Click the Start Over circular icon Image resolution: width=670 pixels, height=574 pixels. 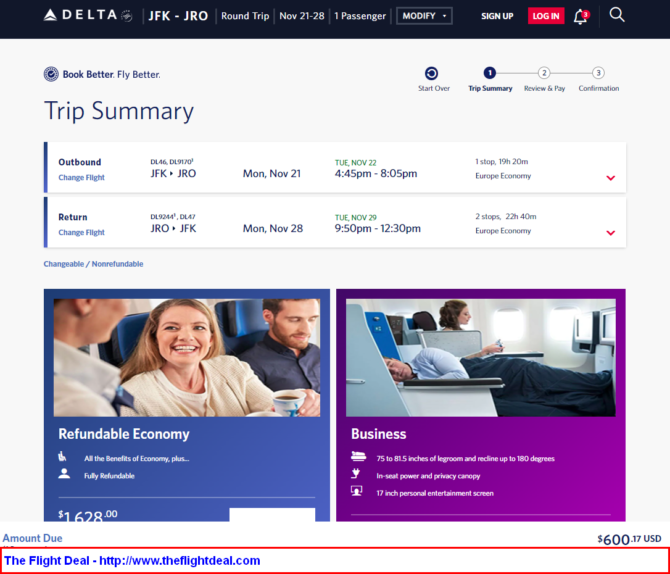(432, 74)
